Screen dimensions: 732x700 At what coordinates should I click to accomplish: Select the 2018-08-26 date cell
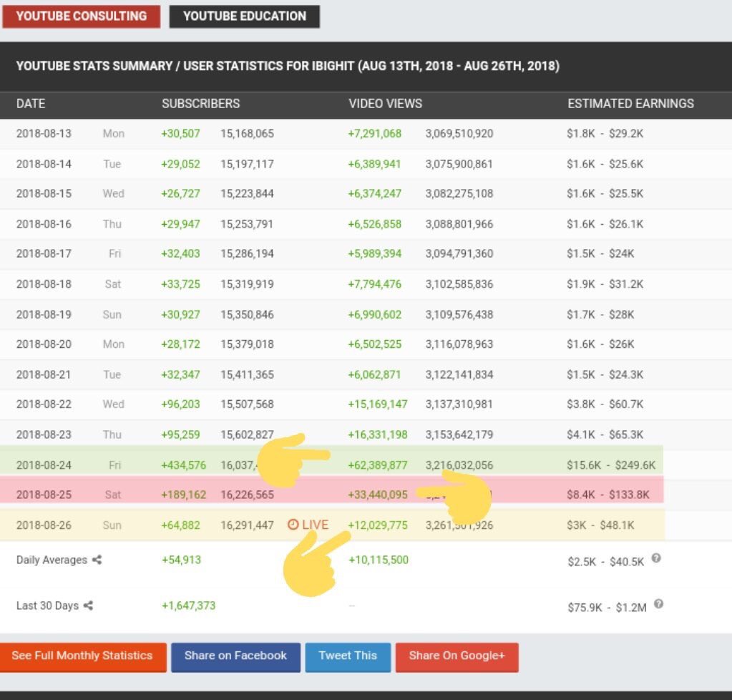click(x=44, y=525)
